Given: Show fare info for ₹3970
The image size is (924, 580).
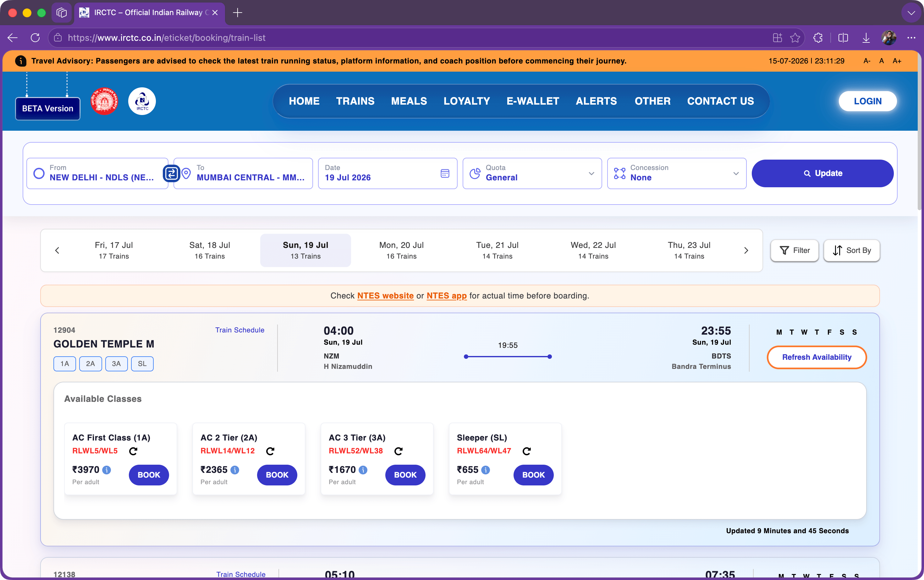Looking at the screenshot, I should (107, 470).
